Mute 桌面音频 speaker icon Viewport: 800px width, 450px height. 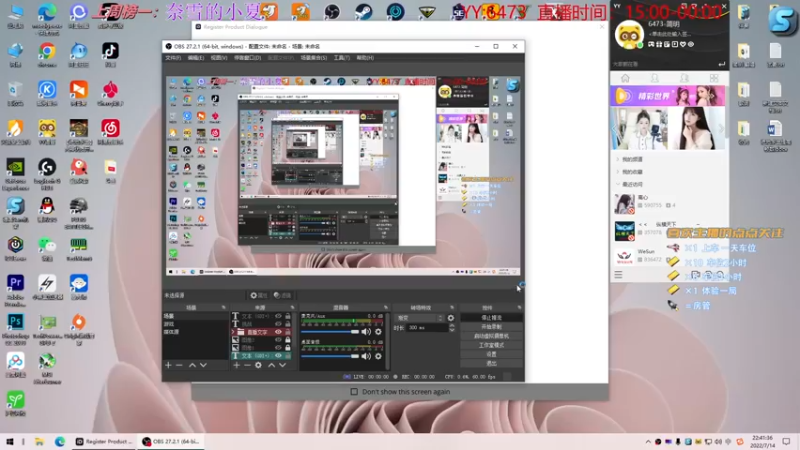tap(366, 356)
